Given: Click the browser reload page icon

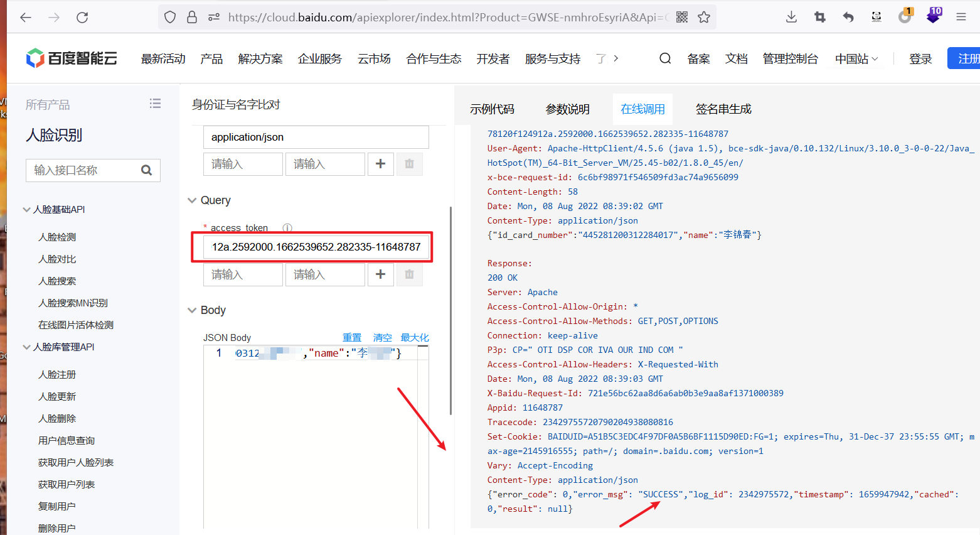Looking at the screenshot, I should [x=82, y=18].
